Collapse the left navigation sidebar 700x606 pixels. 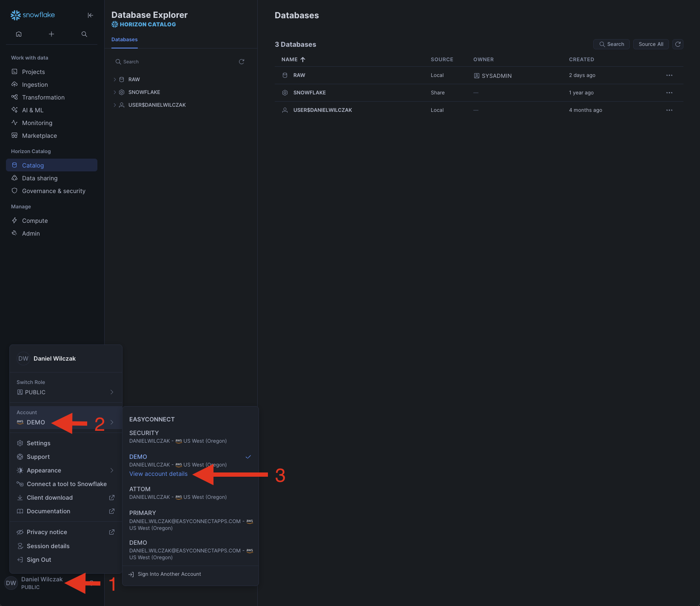[90, 15]
